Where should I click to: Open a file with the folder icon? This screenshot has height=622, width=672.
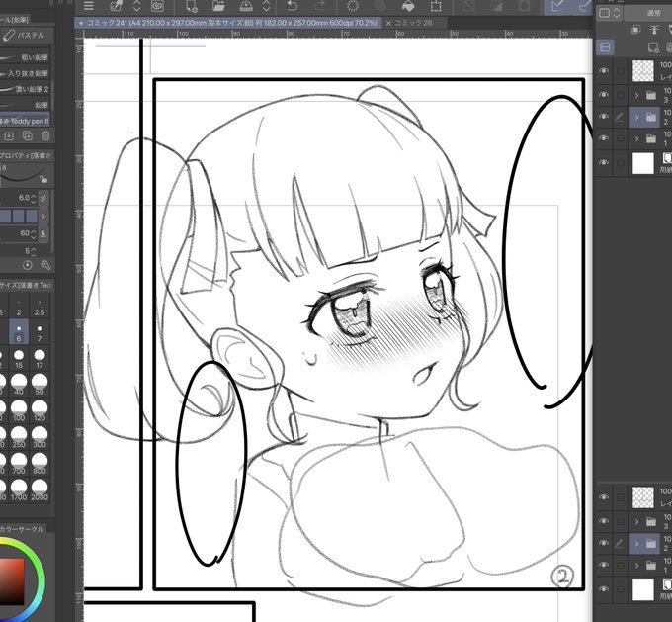coord(218,6)
